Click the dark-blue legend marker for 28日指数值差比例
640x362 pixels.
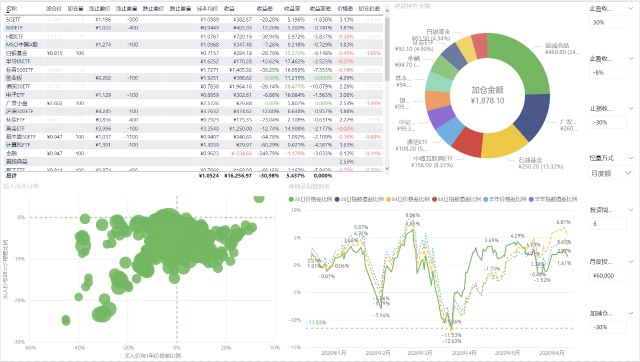coord(337,200)
